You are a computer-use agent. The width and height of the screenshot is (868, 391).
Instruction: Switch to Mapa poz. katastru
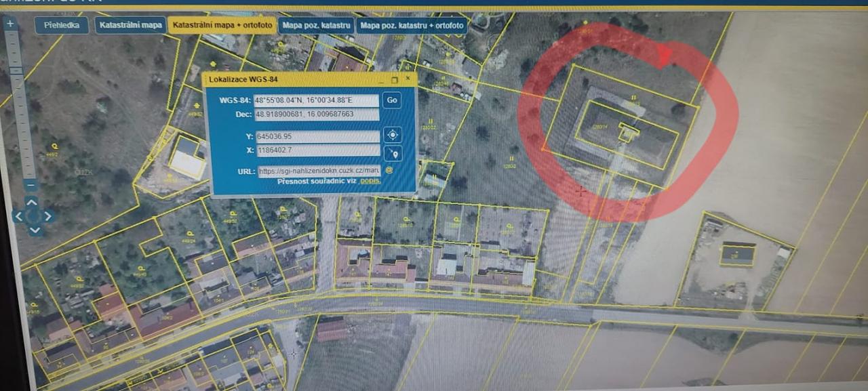pos(316,26)
